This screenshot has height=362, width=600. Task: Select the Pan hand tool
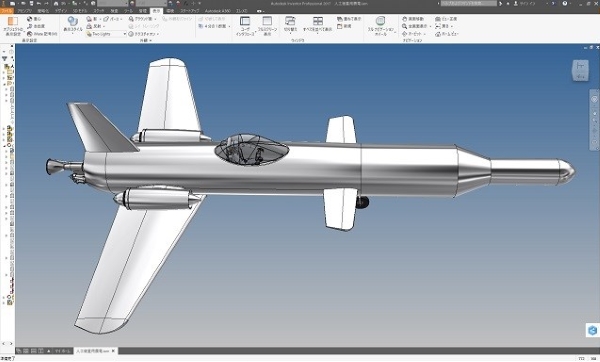point(413,19)
